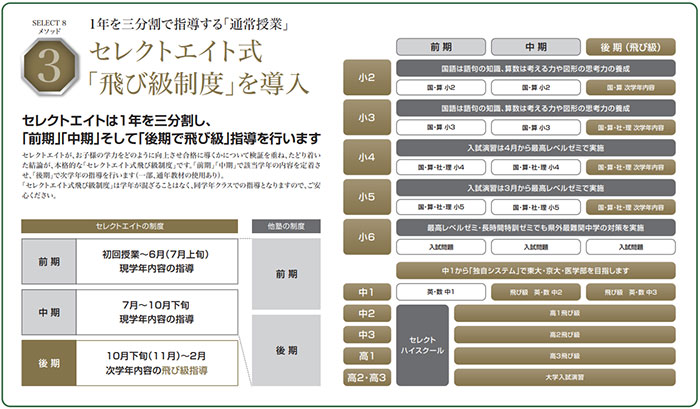The image size is (700, 409).
Task: Click 中期 cell in セレクトエイトの制度 table
Action: 49,312
